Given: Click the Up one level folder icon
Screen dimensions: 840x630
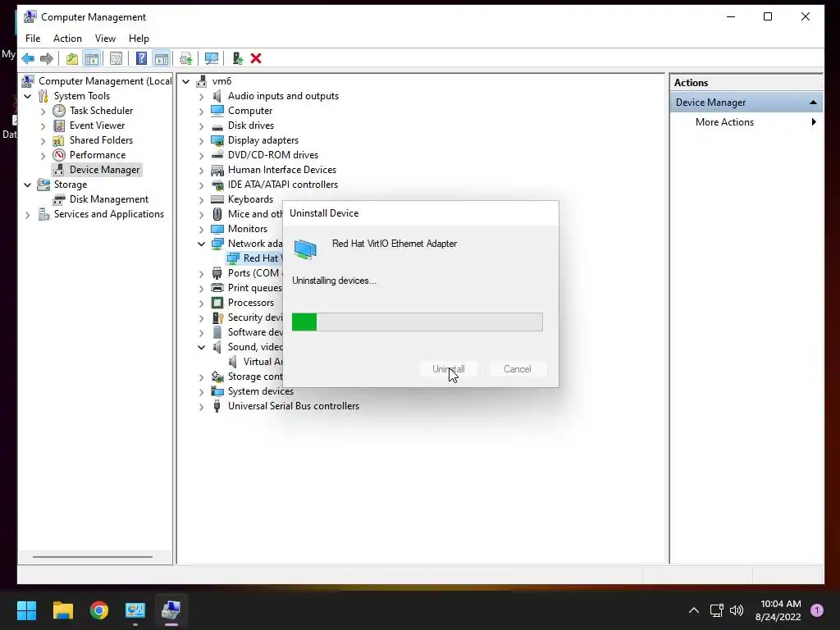Looking at the screenshot, I should click(x=72, y=58).
